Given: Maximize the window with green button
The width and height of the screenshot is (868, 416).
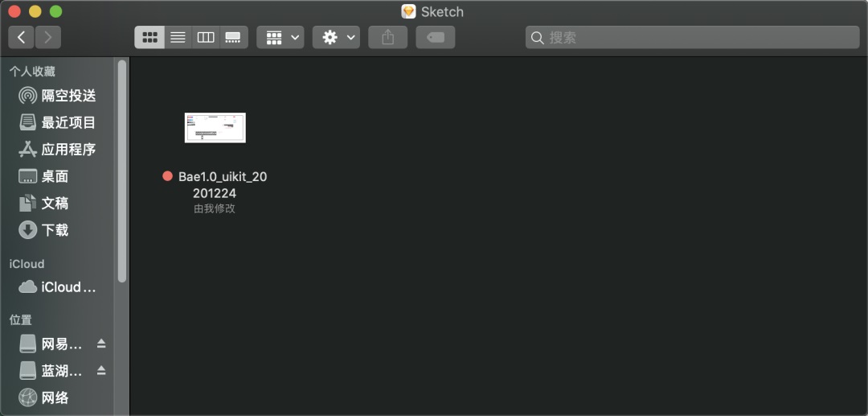Looking at the screenshot, I should point(56,11).
